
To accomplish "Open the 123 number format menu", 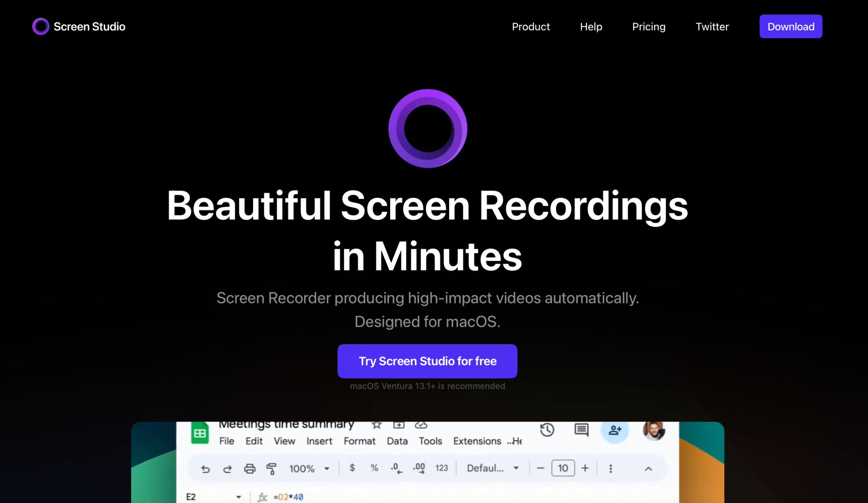I will click(441, 468).
